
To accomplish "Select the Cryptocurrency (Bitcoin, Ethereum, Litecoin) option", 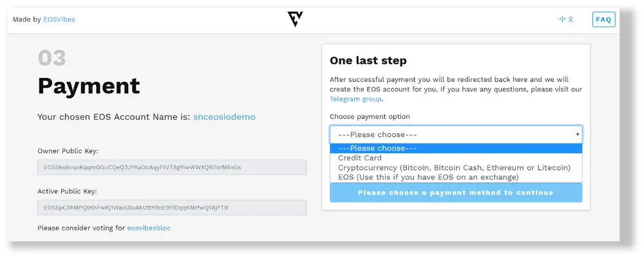I will [x=454, y=167].
